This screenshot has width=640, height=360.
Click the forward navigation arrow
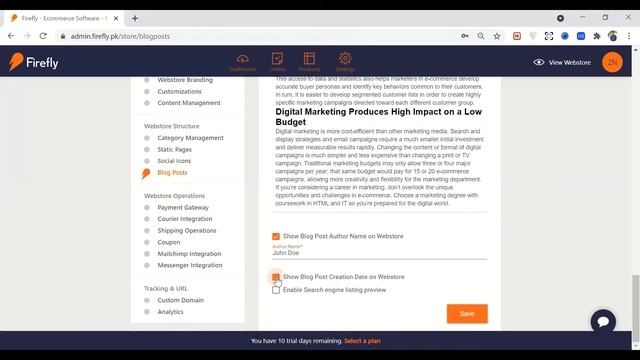(27, 36)
